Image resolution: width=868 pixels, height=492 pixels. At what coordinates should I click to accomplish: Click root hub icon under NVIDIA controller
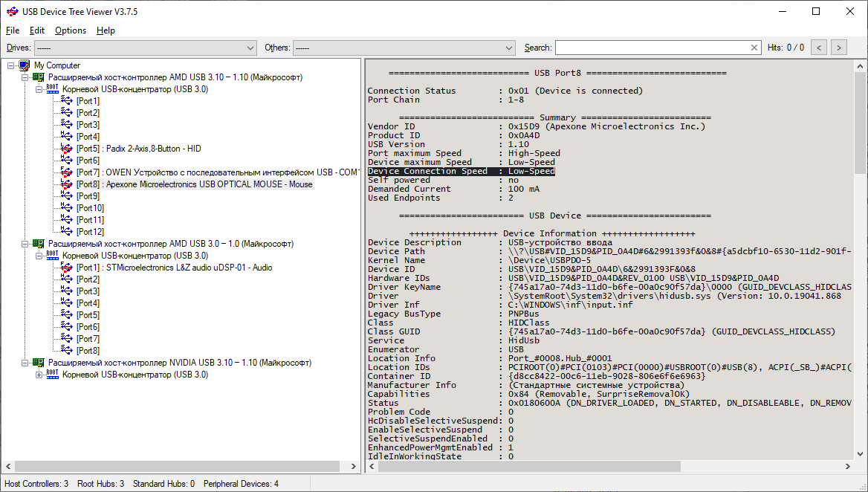coord(53,375)
